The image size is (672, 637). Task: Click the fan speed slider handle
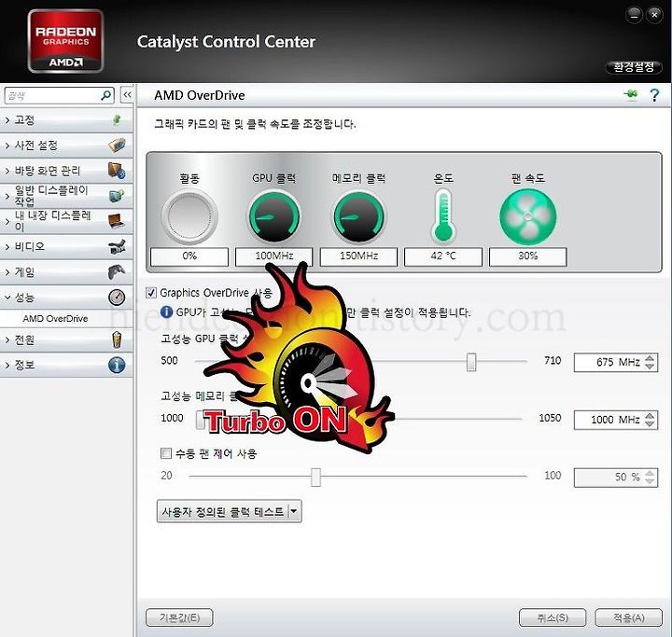315,477
